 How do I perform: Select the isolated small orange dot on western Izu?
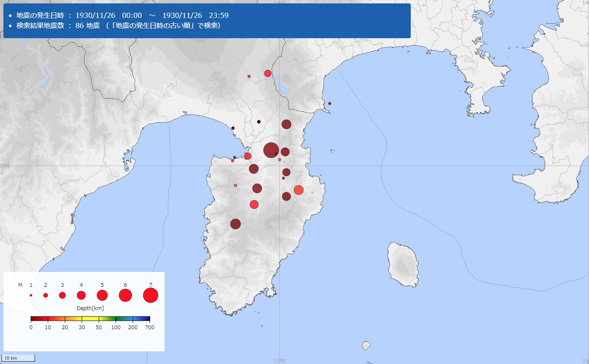point(236,185)
